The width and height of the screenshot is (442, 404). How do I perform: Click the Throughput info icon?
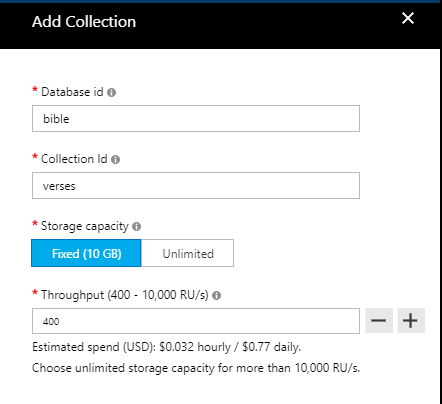click(216, 295)
